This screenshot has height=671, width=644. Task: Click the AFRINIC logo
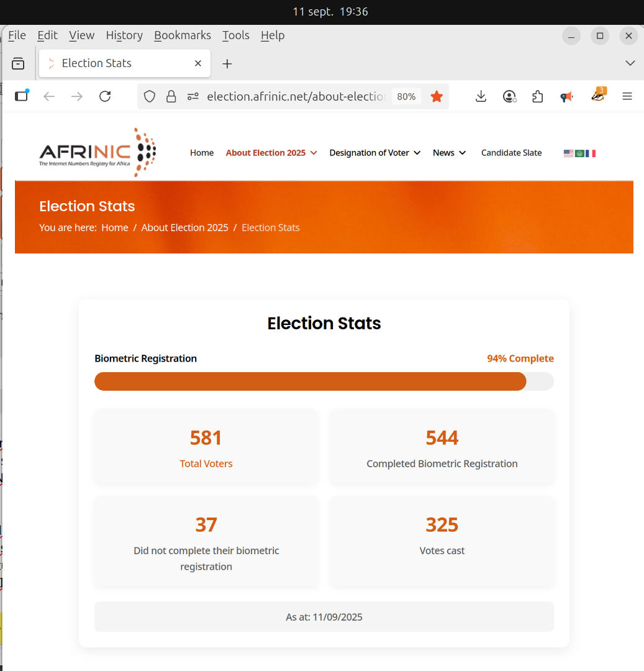tap(98, 152)
